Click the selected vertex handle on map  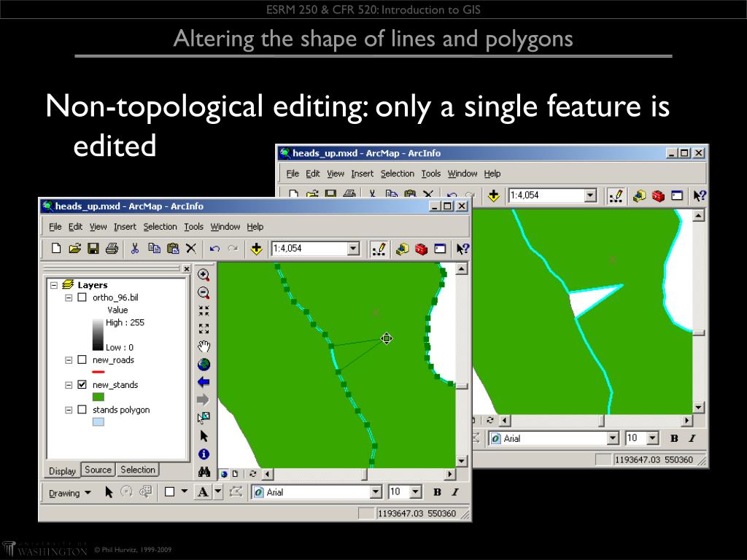point(387,338)
